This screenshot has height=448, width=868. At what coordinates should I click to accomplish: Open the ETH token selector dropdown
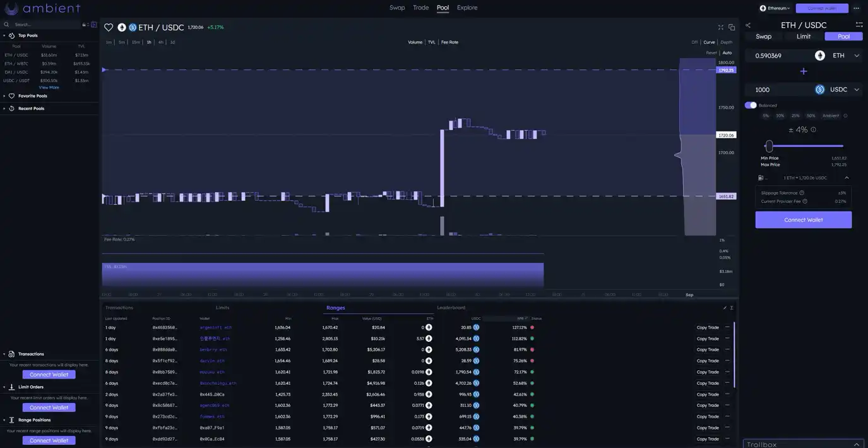point(838,56)
